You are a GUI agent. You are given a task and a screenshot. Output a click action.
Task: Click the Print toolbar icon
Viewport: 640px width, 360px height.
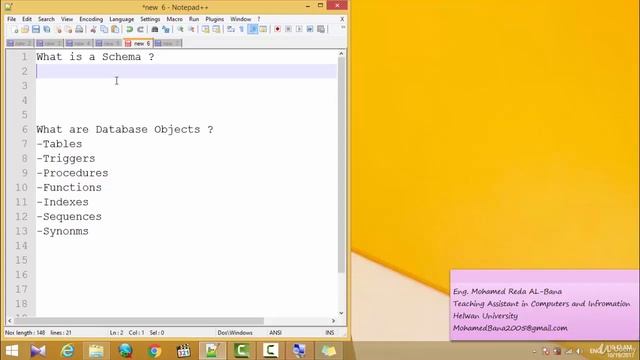pyautogui.click(x=79, y=29)
